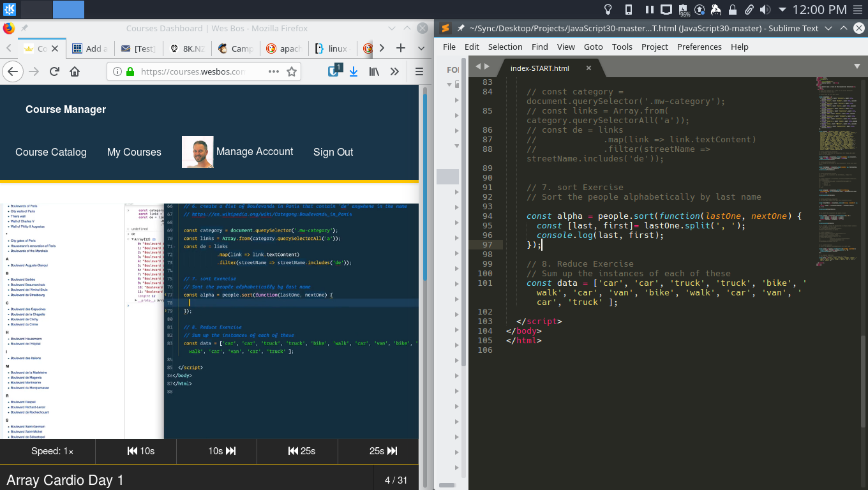Open Sublime Text Goto menu

point(593,47)
